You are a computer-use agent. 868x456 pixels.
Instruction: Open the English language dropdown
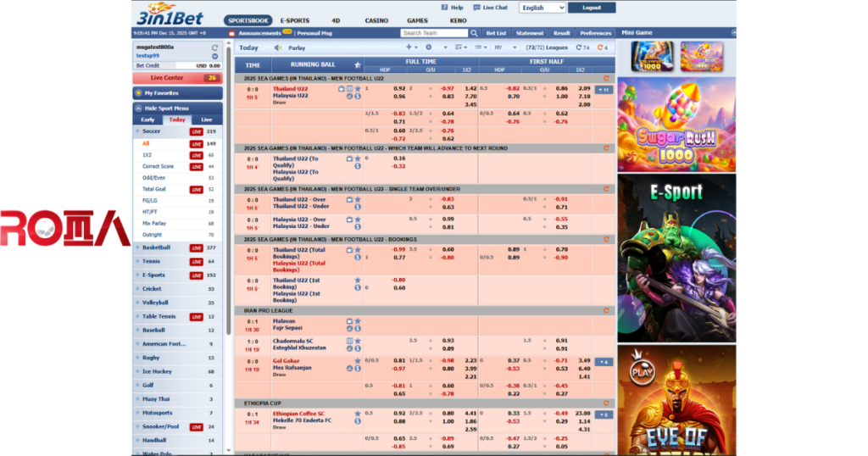[542, 8]
